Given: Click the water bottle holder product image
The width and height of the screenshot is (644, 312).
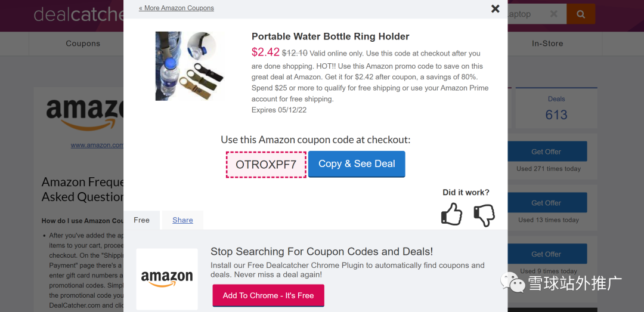Looking at the screenshot, I should tap(189, 66).
